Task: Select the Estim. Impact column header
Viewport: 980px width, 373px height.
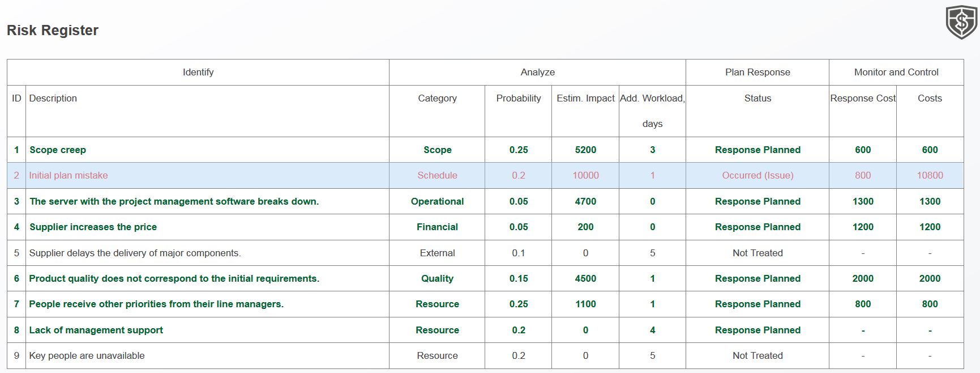Action: click(x=585, y=98)
